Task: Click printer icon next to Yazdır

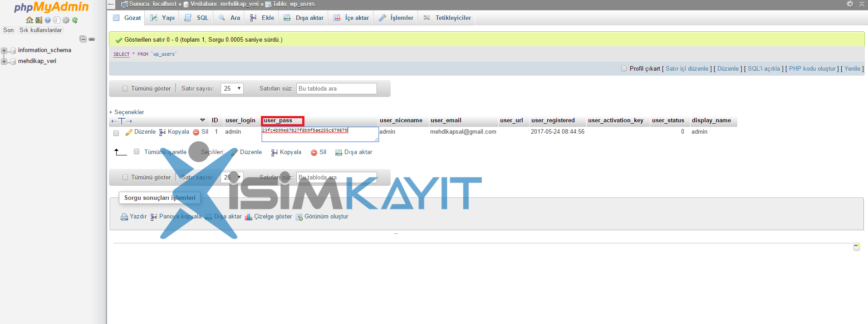Action: click(124, 217)
